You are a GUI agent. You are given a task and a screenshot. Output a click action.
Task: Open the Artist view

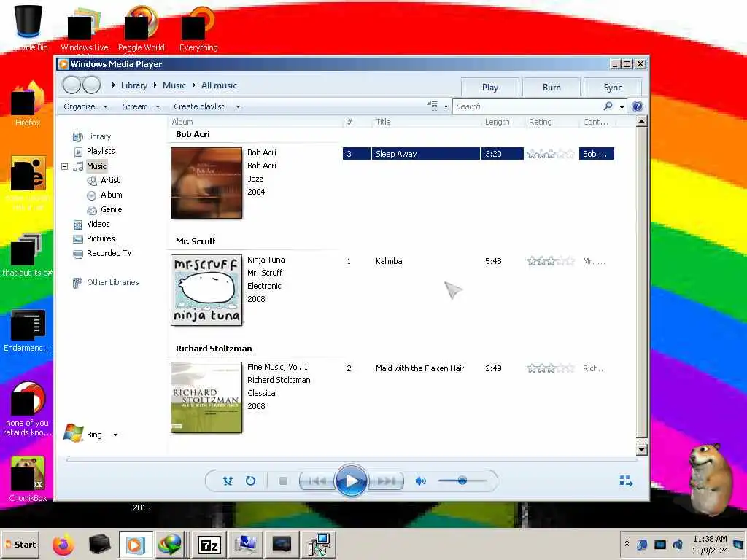pos(110,180)
